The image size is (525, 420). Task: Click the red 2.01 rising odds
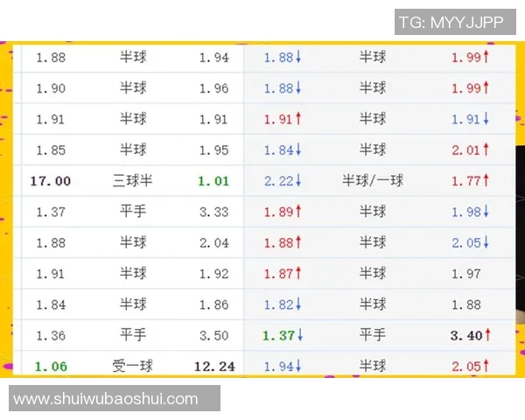coord(470,150)
